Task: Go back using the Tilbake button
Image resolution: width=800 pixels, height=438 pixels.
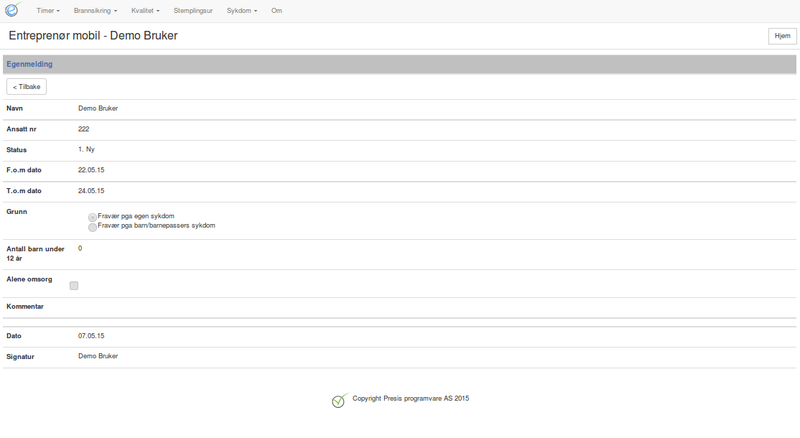Action: pos(27,87)
